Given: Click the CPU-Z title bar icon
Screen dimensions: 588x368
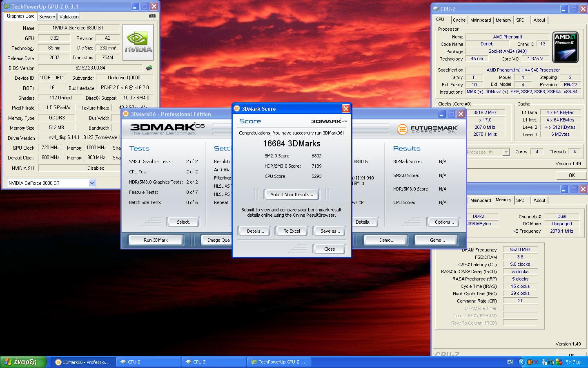Looking at the screenshot, I should click(436, 9).
